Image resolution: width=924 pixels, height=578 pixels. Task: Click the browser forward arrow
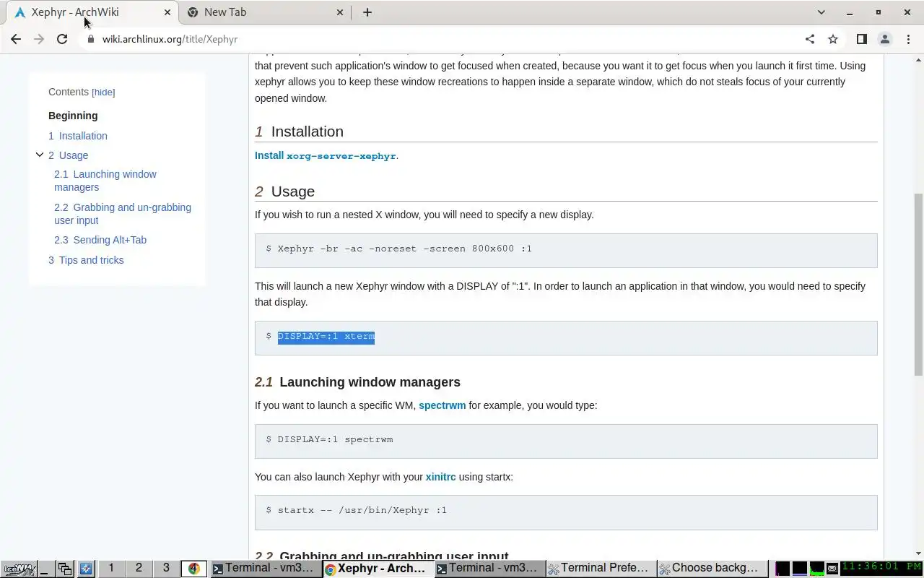click(x=39, y=39)
